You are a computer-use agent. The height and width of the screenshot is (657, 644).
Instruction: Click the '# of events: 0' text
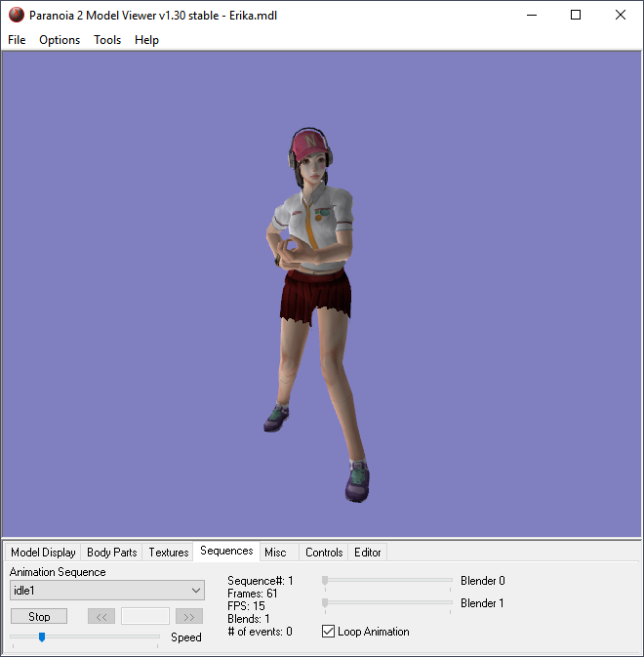click(x=260, y=632)
